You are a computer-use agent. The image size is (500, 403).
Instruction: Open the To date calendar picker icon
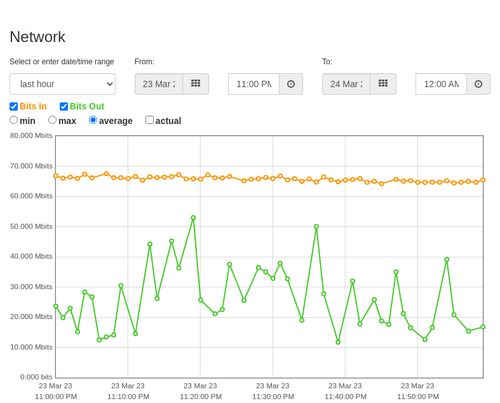tap(383, 84)
